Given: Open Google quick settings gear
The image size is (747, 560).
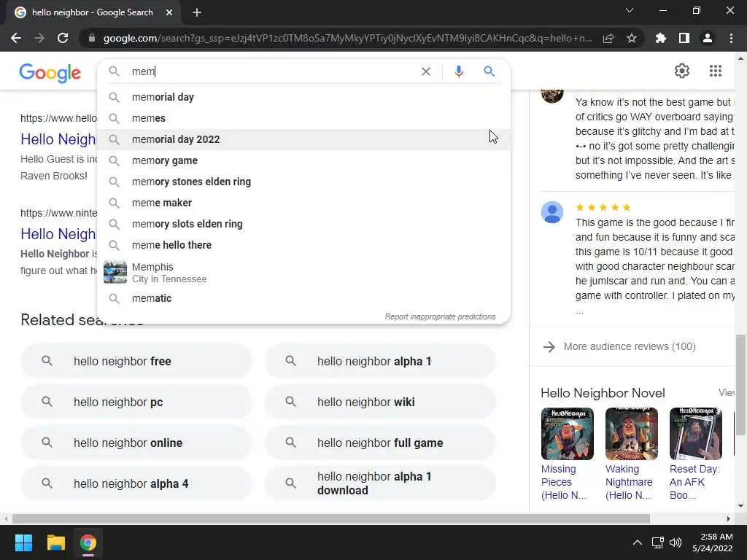Looking at the screenshot, I should [x=682, y=71].
